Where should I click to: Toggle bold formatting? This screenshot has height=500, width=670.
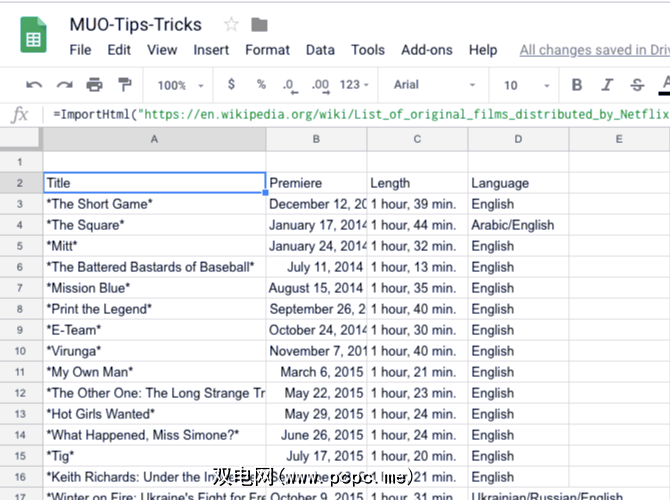pos(577,85)
